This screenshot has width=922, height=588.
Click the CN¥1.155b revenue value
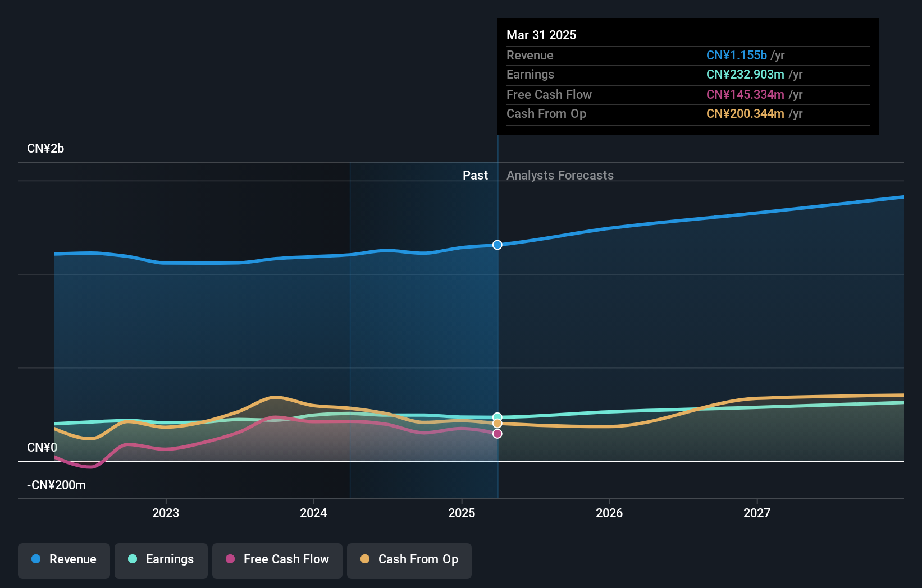point(737,55)
